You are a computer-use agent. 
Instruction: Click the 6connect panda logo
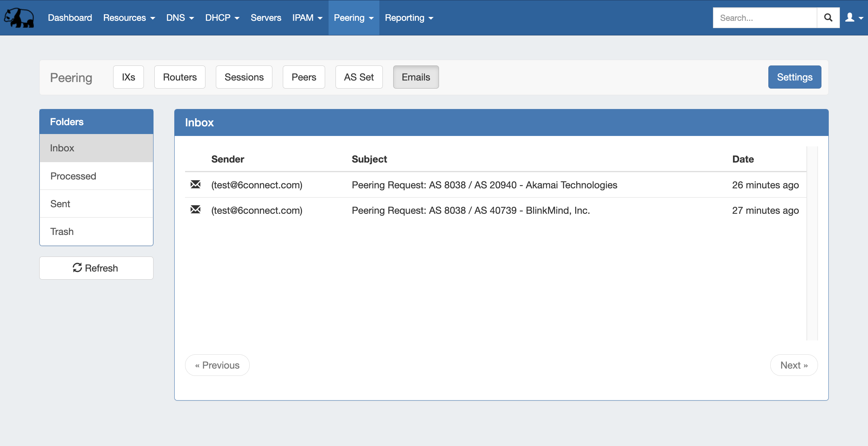[x=19, y=18]
